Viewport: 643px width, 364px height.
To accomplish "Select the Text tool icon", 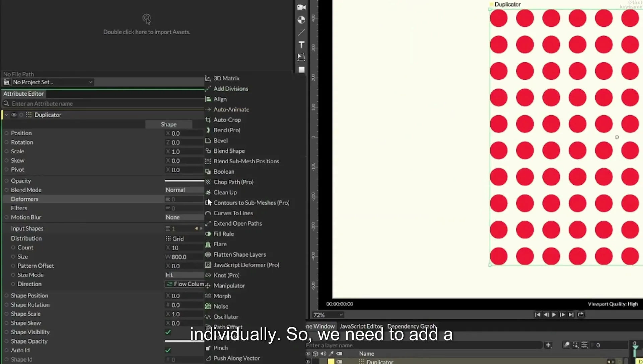I will (x=301, y=45).
